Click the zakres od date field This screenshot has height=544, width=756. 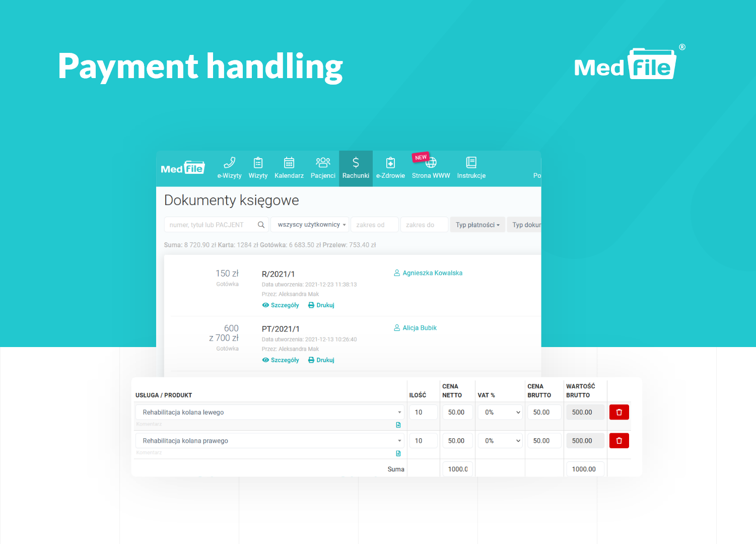click(374, 224)
